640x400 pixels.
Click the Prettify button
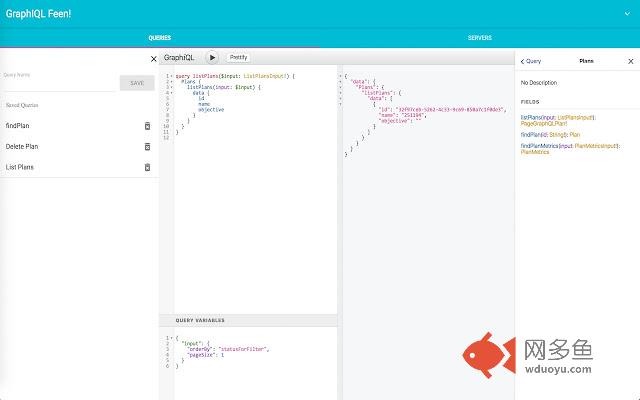point(238,58)
